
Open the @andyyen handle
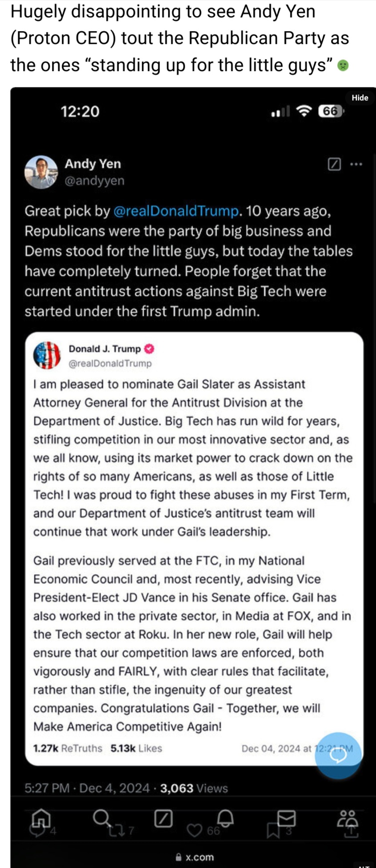(x=95, y=181)
